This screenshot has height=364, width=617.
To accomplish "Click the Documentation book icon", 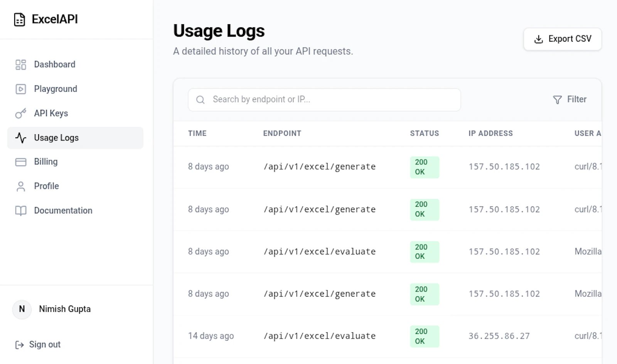I will pos(20,211).
